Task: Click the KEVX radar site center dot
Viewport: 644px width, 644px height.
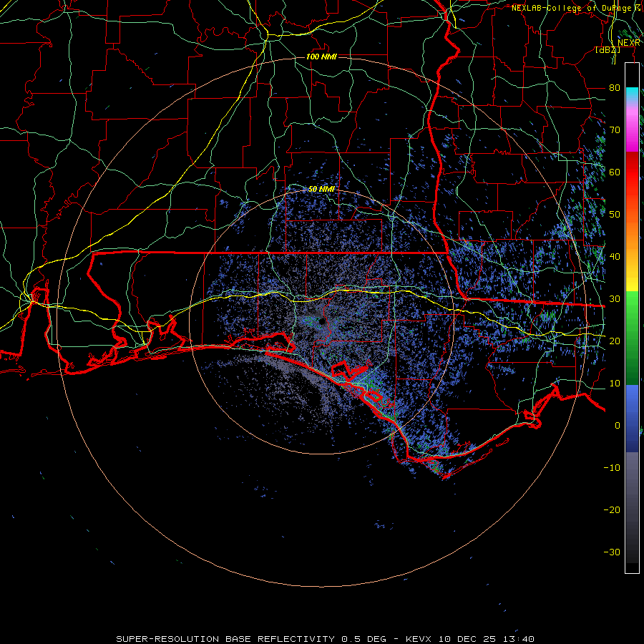Action: (323, 321)
